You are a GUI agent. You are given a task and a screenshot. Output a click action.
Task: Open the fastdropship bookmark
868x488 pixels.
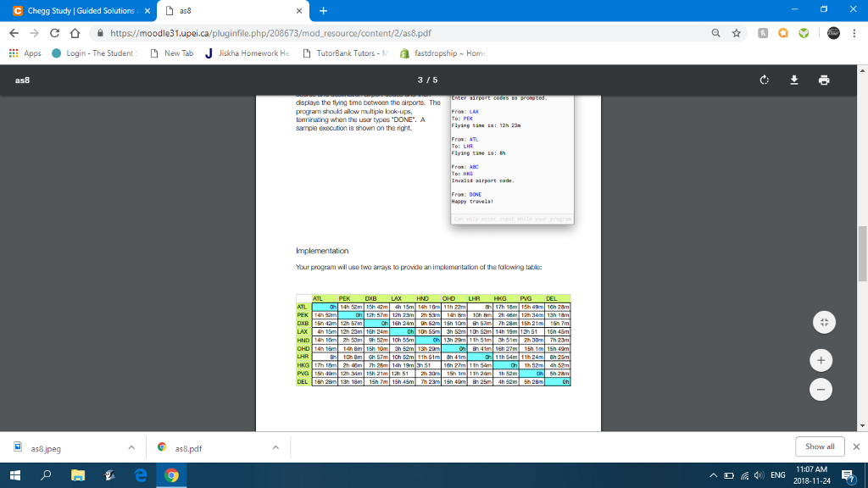443,53
